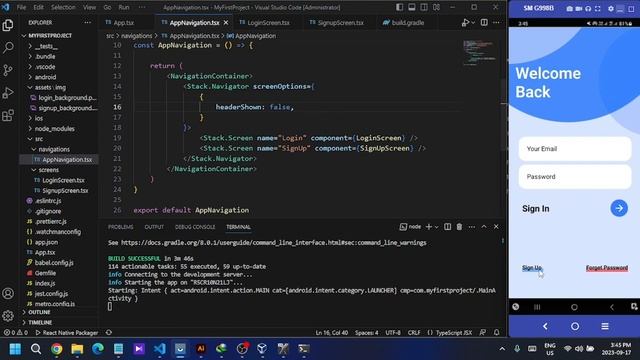The image size is (640, 360).
Task: Open the Explorer view in activity bar
Action: (x=8, y=26)
